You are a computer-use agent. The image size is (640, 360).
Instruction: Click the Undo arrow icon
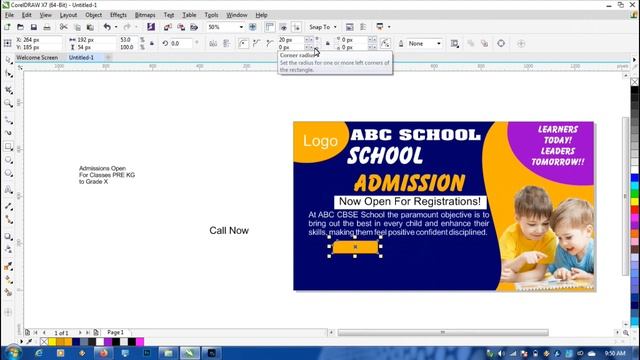tap(107, 27)
